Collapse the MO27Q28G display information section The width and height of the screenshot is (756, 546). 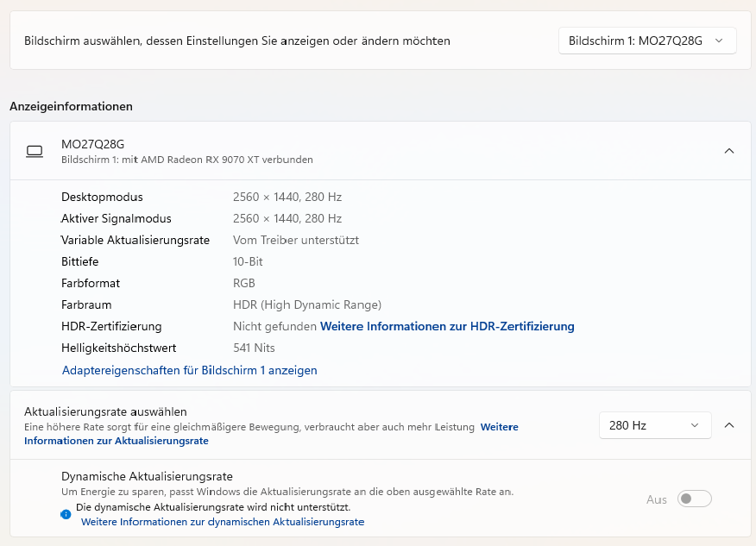tap(729, 151)
